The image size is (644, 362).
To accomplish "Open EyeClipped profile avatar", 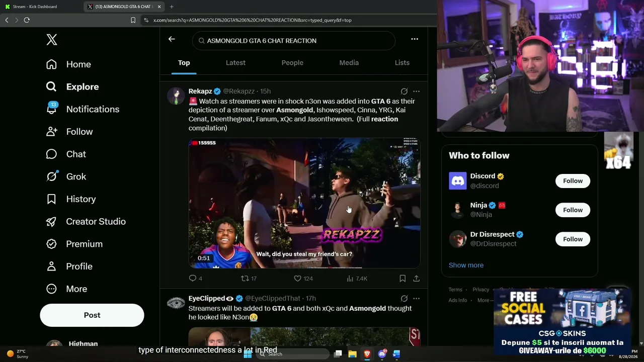I will tap(176, 303).
